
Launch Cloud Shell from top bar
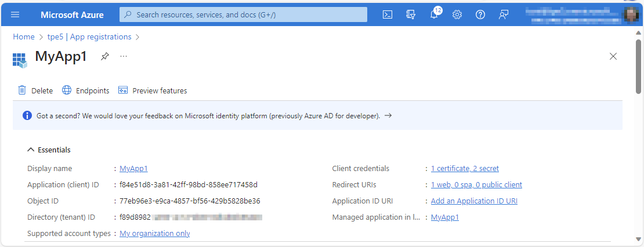[x=388, y=14]
